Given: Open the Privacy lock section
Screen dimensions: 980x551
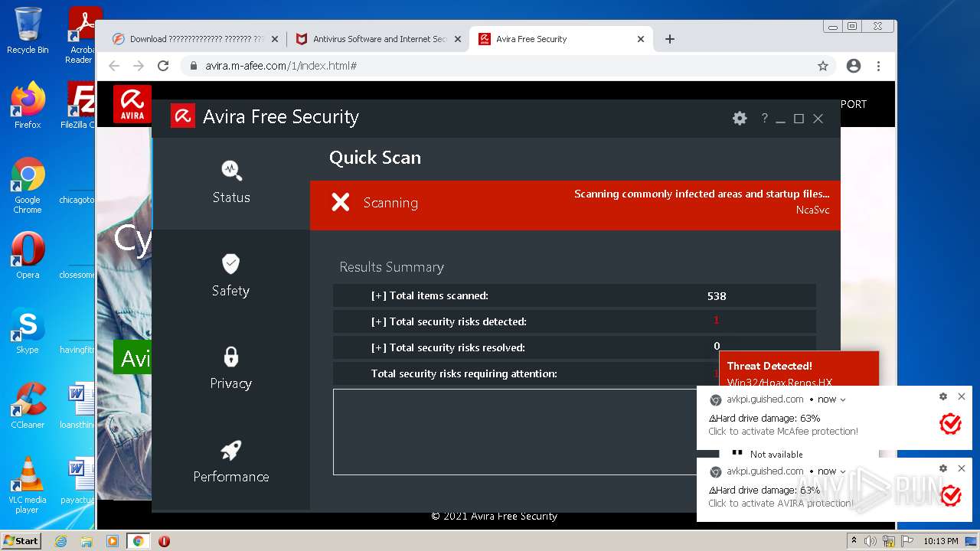Looking at the screenshot, I should (x=231, y=368).
